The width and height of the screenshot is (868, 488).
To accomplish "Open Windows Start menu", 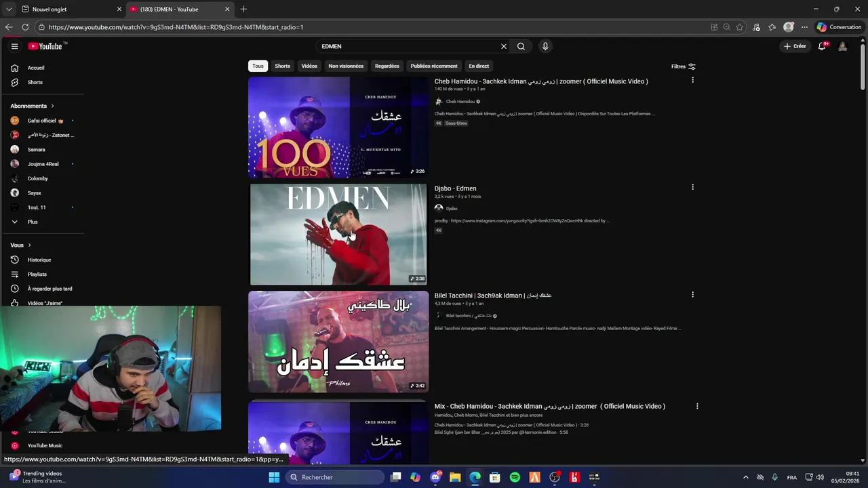I will pos(274,477).
